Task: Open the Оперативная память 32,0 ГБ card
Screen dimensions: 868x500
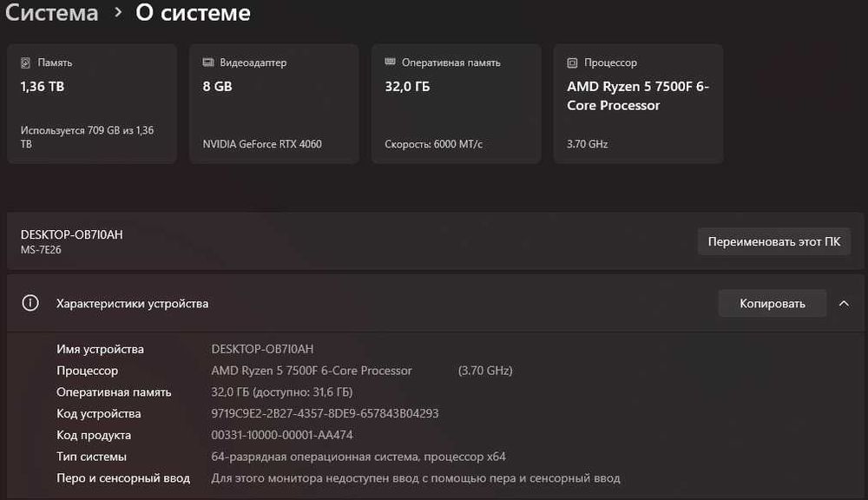Action: tap(457, 104)
